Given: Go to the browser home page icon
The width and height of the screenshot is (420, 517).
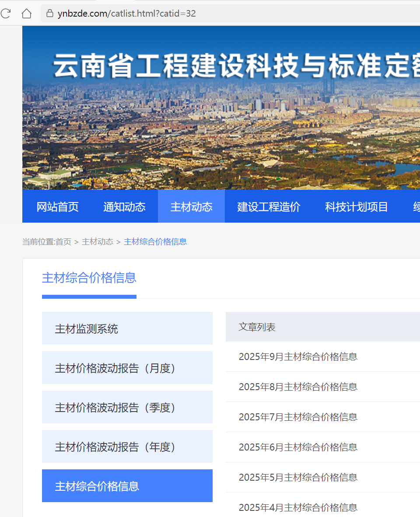Looking at the screenshot, I should click(x=26, y=14).
